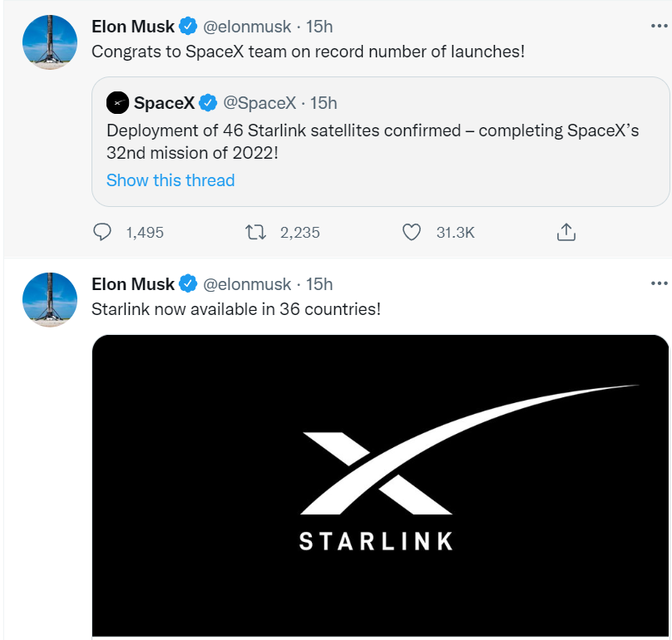Click the verified badge beside SpaceX

point(208,103)
